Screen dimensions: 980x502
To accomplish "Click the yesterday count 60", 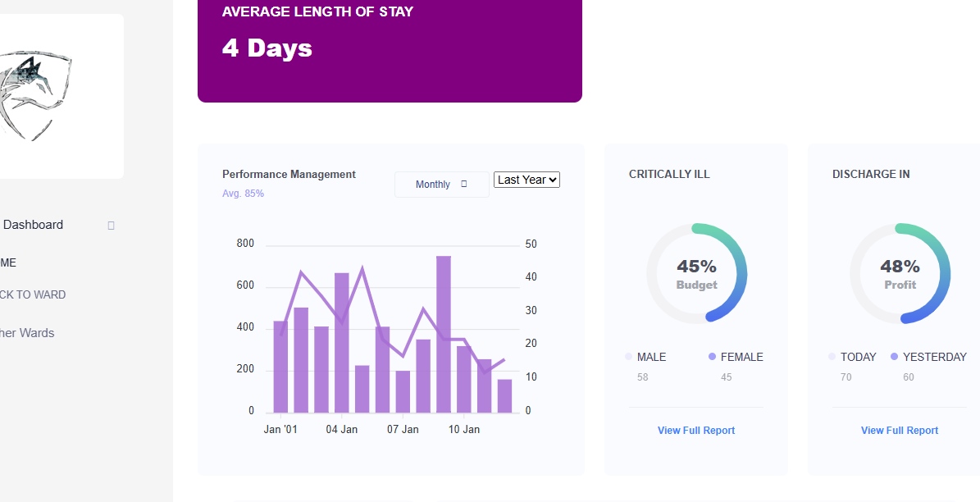I will coord(909,377).
